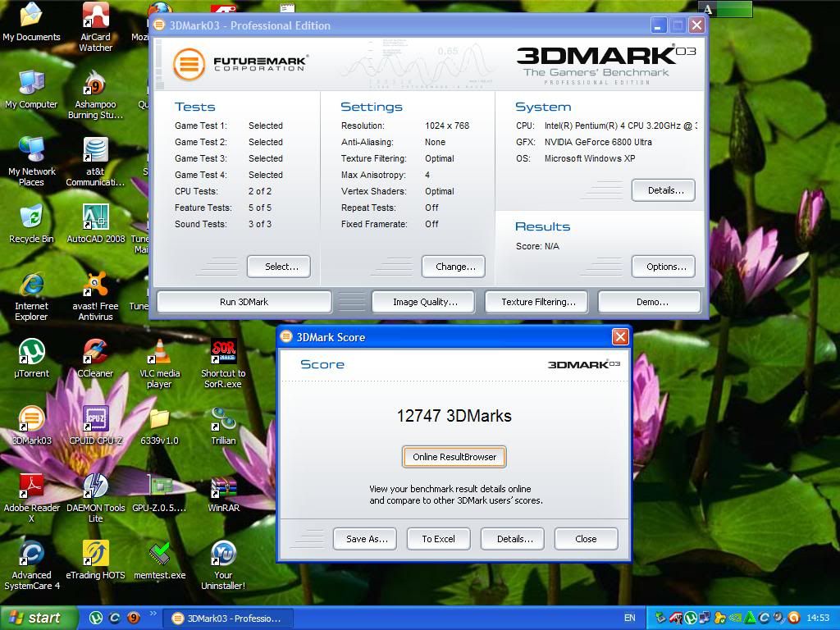Image resolution: width=840 pixels, height=630 pixels.
Task: Open the My Documents desktop icon
Action: [x=31, y=22]
